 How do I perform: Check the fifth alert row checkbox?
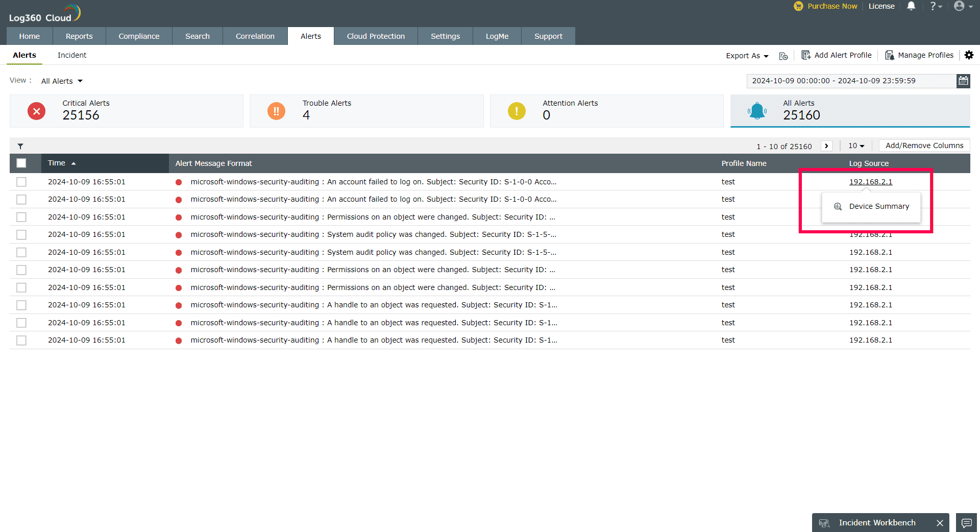pos(21,252)
